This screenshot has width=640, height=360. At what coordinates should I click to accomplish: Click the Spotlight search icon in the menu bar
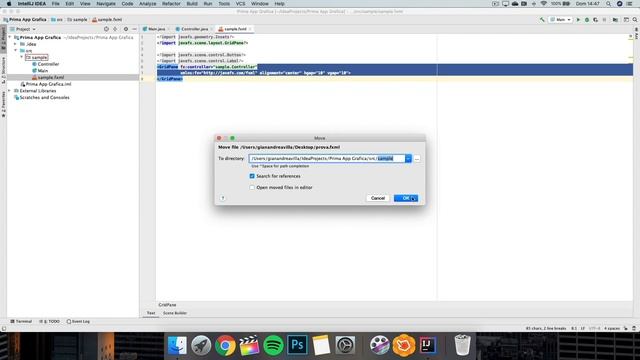pos(608,4)
